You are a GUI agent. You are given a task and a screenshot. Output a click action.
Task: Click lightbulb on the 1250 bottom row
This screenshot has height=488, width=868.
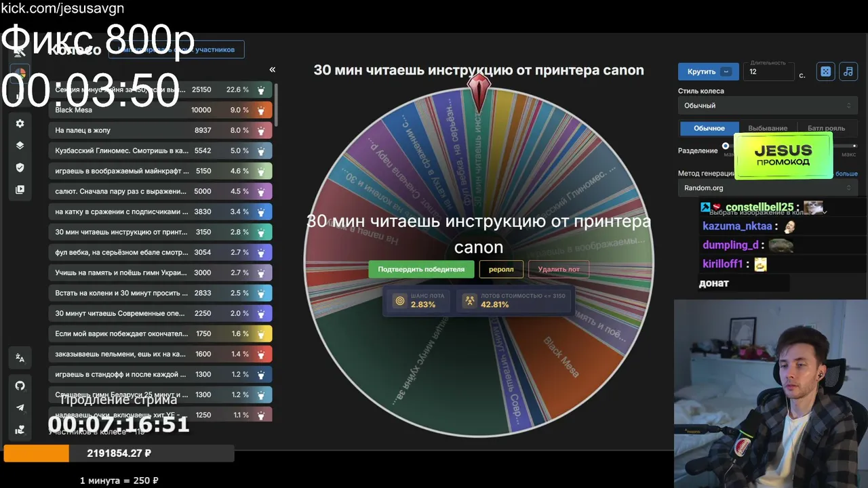(x=261, y=415)
